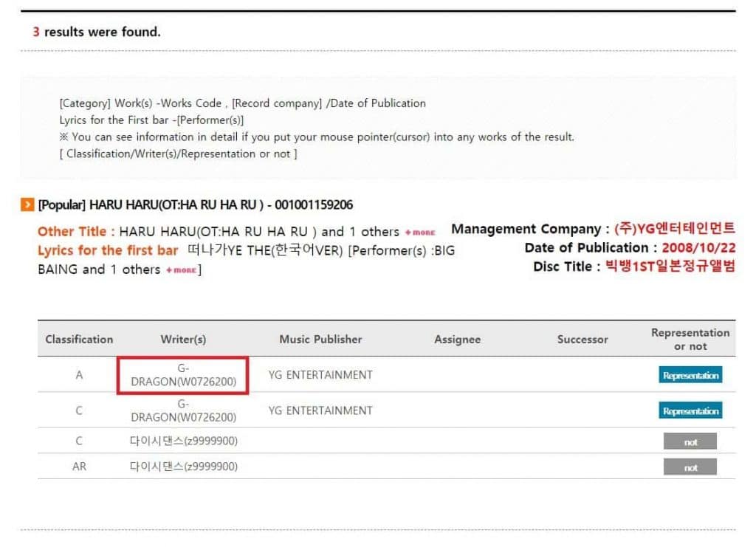
Task: Click YG ENTERTAINMENT publisher in row A
Action: pyautogui.click(x=320, y=375)
